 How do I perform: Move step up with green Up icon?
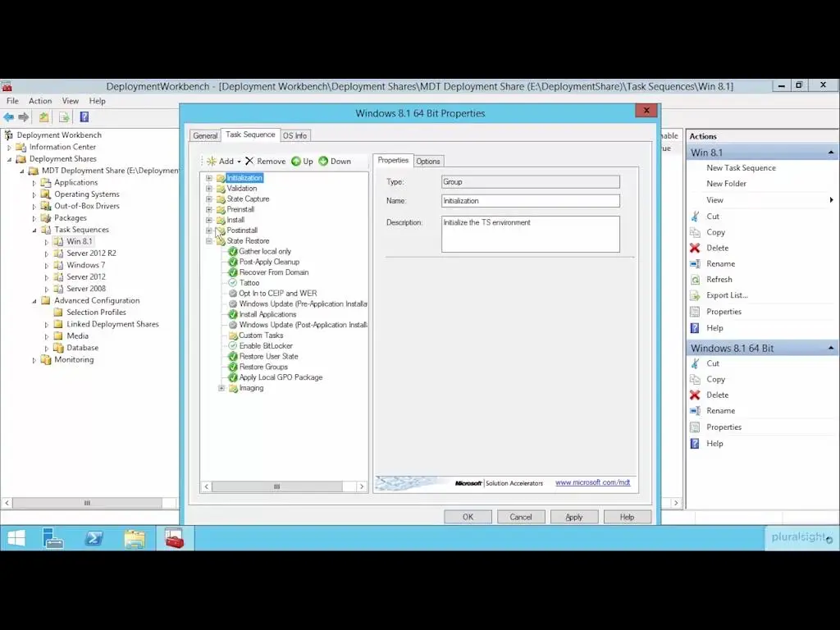point(296,162)
